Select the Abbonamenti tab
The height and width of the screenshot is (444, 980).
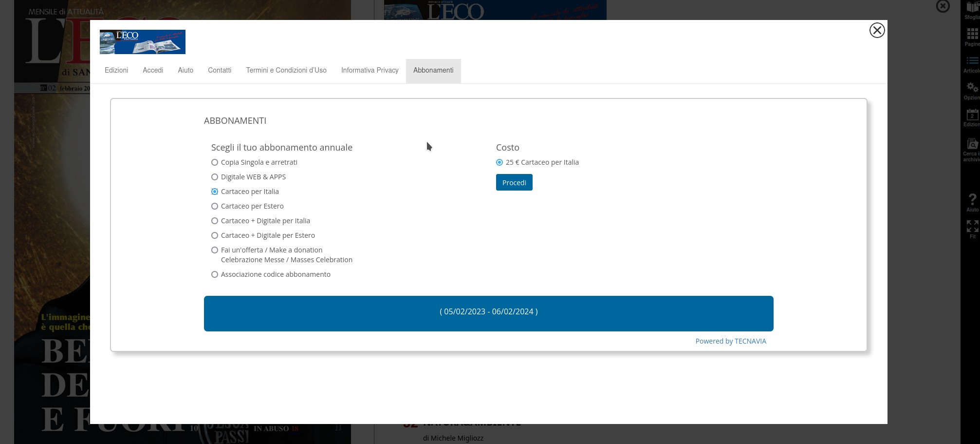(x=433, y=70)
